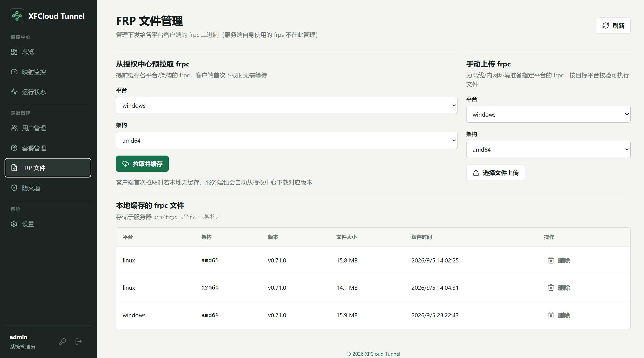Image resolution: width=644 pixels, height=358 pixels.
Task: Click the logout icon next to admin
Action: (79, 342)
